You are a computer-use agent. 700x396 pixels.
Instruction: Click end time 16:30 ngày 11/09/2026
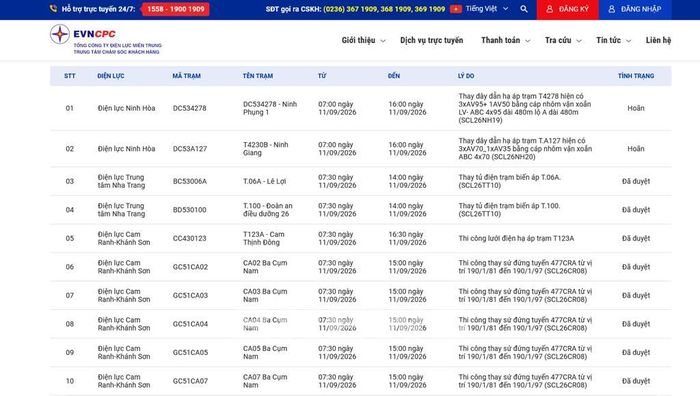point(407,238)
